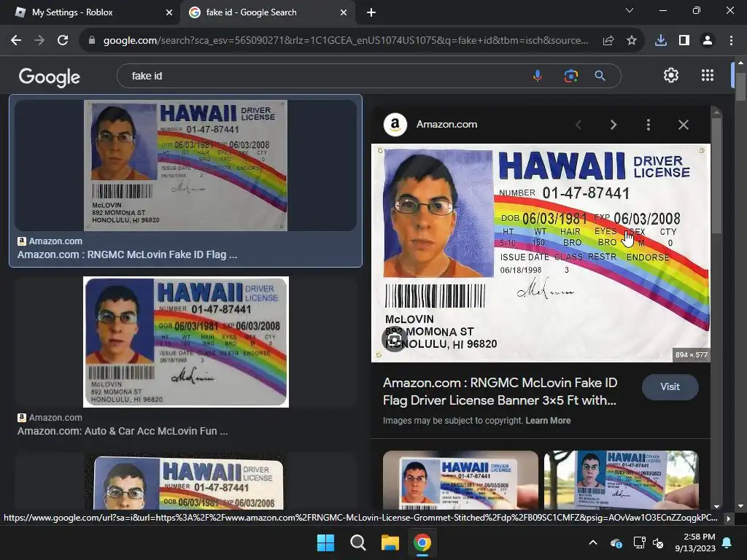Click the Amazon logo icon in preview header

395,125
